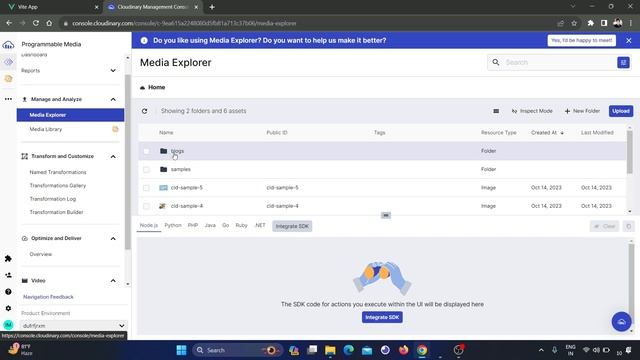Open File Explorer from the taskbar

point(330,350)
